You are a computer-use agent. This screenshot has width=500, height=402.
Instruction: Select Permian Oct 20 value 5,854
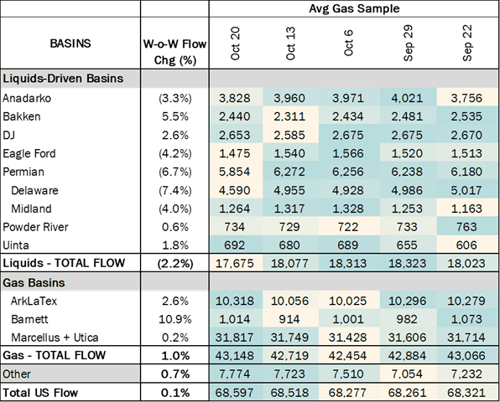pos(235,172)
